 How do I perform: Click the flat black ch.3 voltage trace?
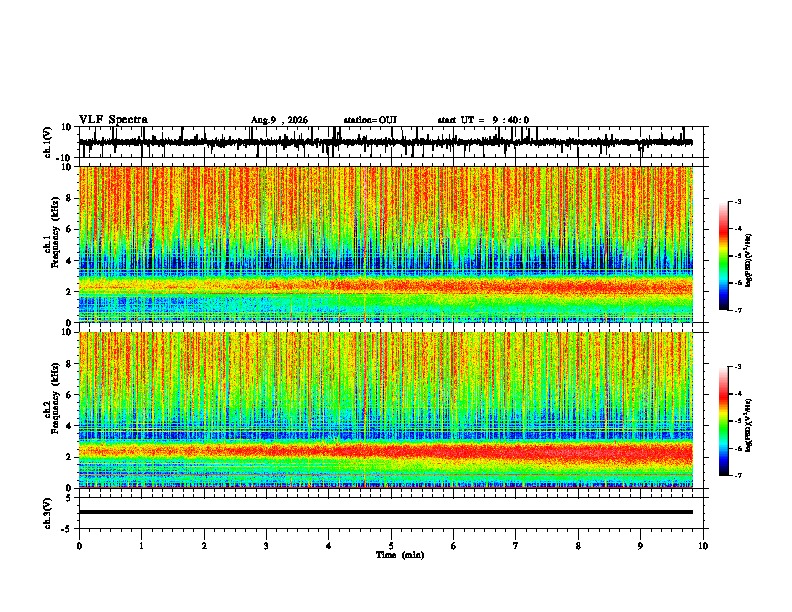coord(386,512)
